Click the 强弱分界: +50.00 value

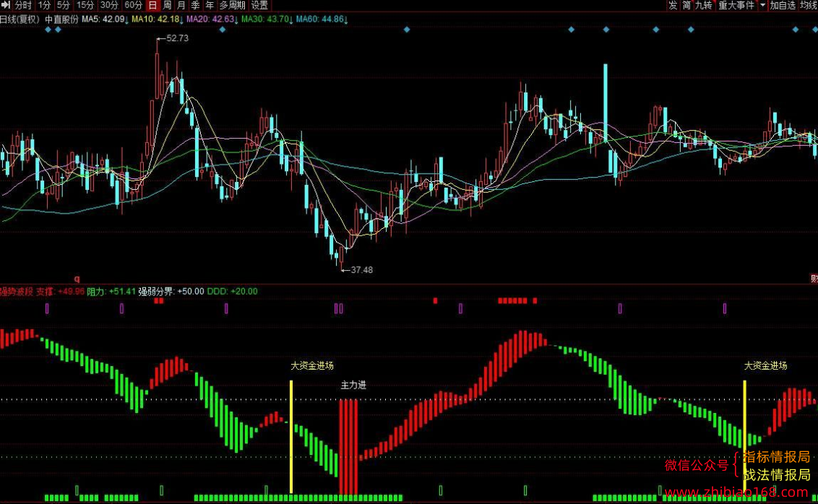(x=171, y=291)
